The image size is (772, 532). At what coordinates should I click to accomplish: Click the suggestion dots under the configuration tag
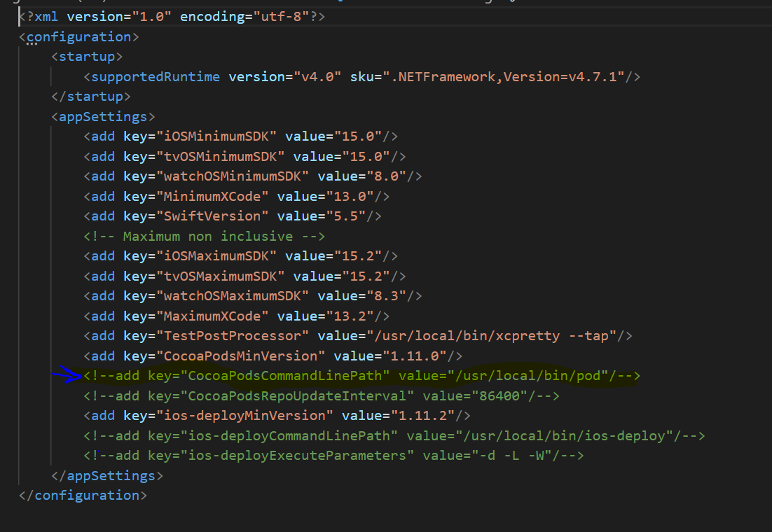32,45
